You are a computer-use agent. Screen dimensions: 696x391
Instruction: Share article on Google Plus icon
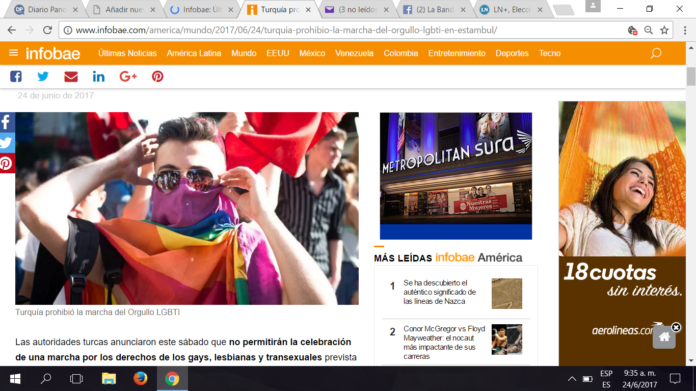(128, 76)
